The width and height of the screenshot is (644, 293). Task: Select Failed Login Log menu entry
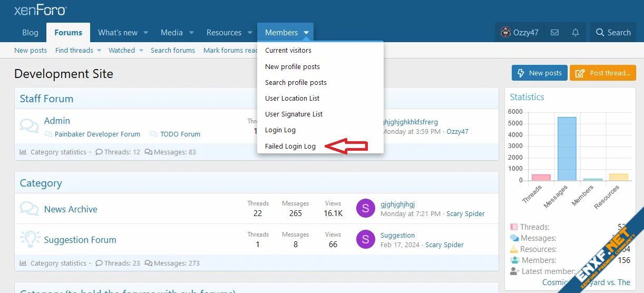click(290, 146)
